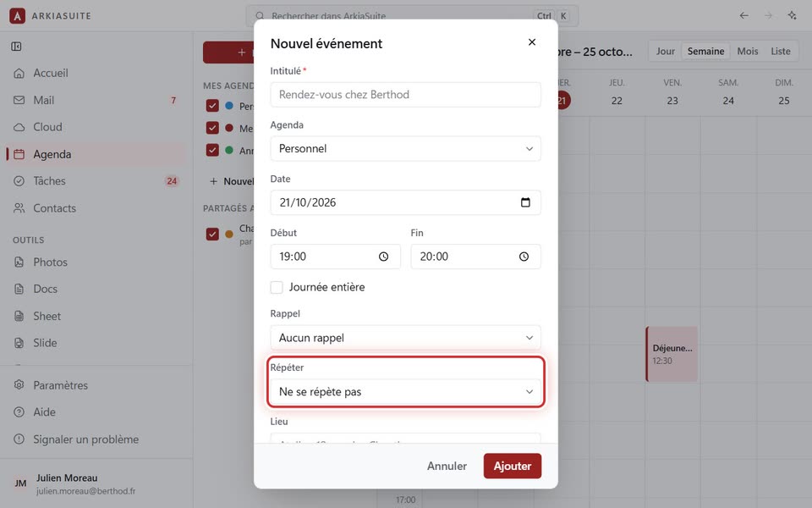
Task: Collapse the sidebar with the panel icon
Action: tap(17, 47)
